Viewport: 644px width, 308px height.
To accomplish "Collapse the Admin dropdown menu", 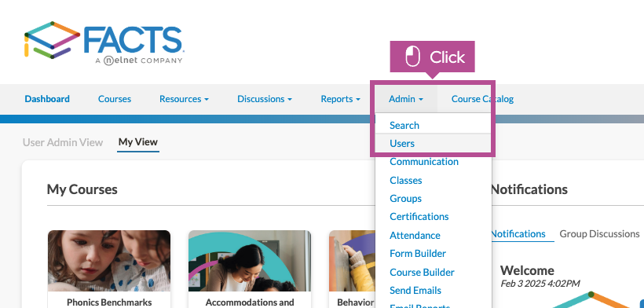I will [x=406, y=99].
